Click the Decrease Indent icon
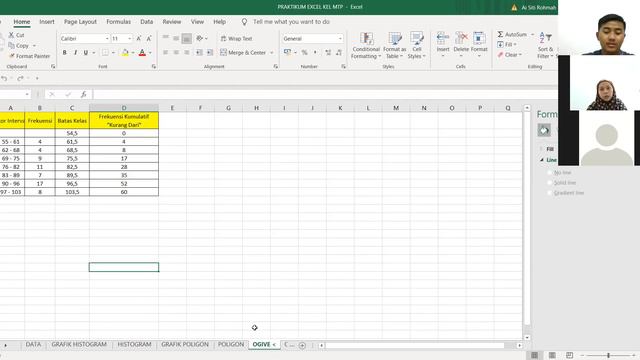The image size is (640, 360). click(199, 53)
